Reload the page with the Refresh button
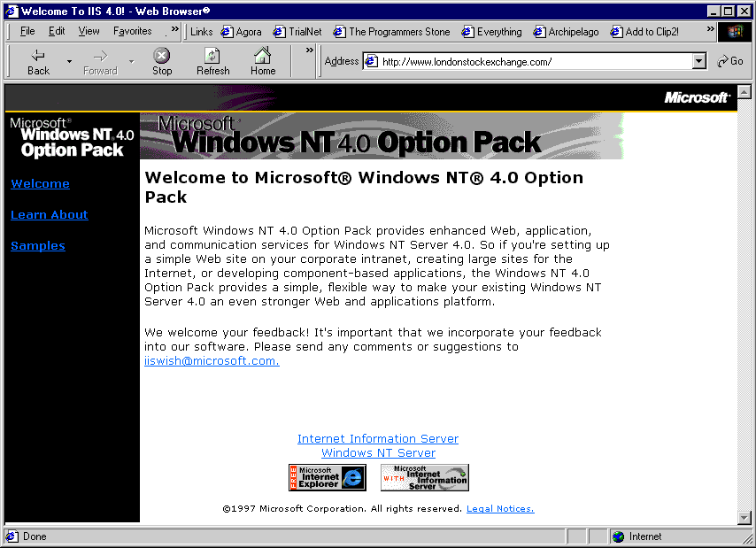 point(212,62)
